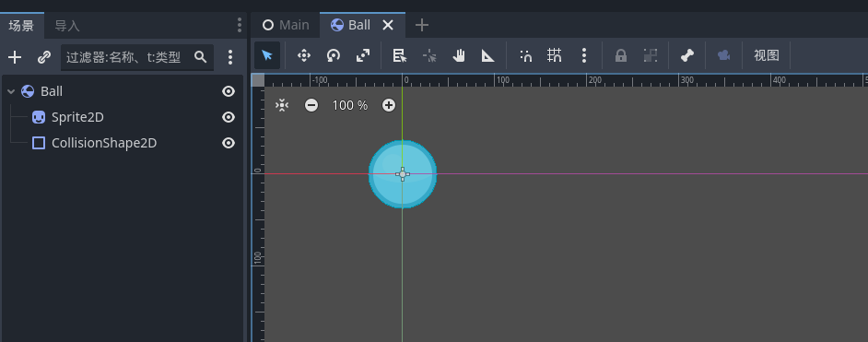Screen dimensions: 868x342
Task: Switch to the 场景 scene tab
Action: coord(21,26)
